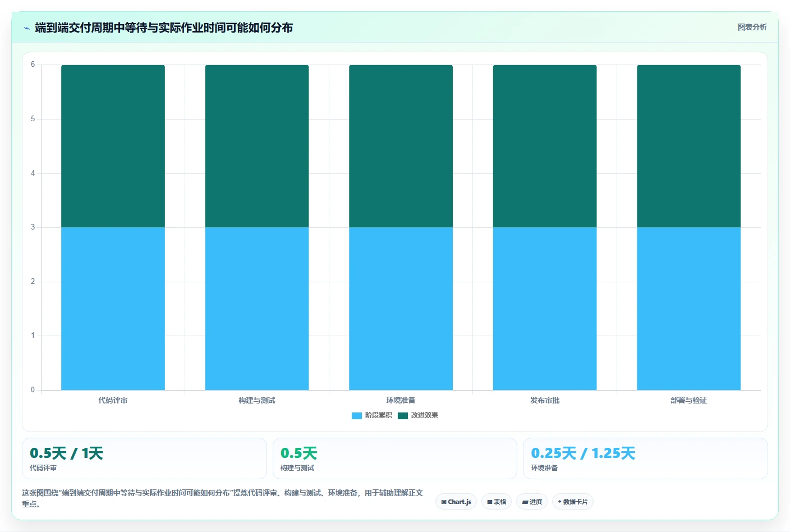Click the blue bar segment for 环境准备
790x532 pixels.
[x=401, y=309]
